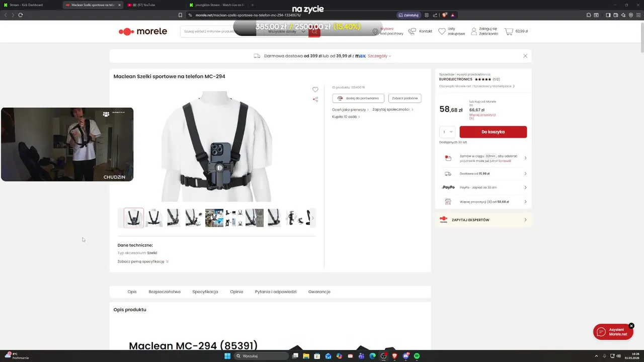Switch to Stream - Kick Dashboard browser tab

[x=31, y=5]
